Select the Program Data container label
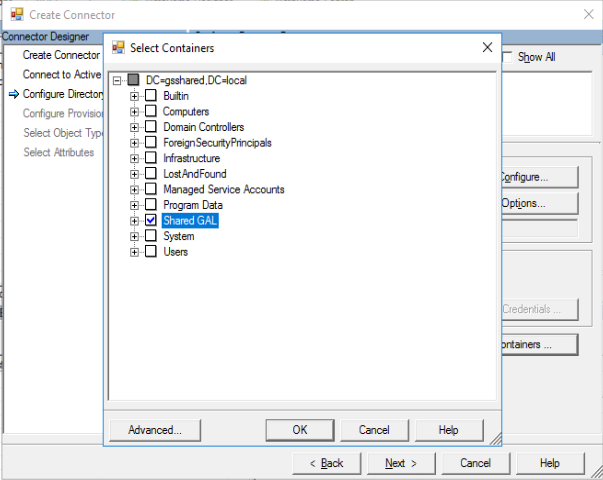Screen dimensions: 603x480 tap(192, 205)
